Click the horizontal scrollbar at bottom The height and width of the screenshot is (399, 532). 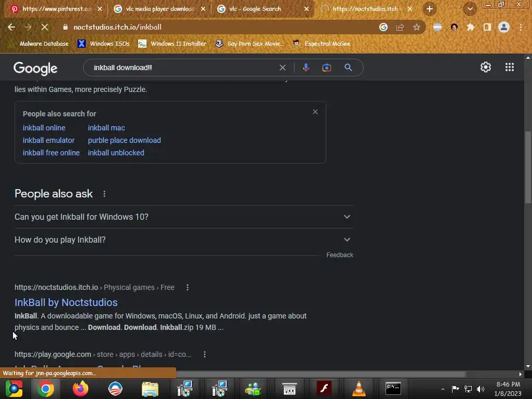pyautogui.click(x=321, y=374)
